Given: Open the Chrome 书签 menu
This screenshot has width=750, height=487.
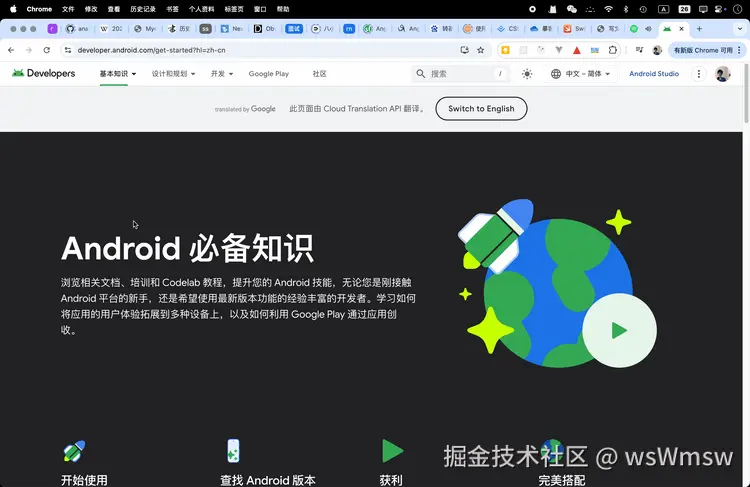Looking at the screenshot, I should pos(172,9).
